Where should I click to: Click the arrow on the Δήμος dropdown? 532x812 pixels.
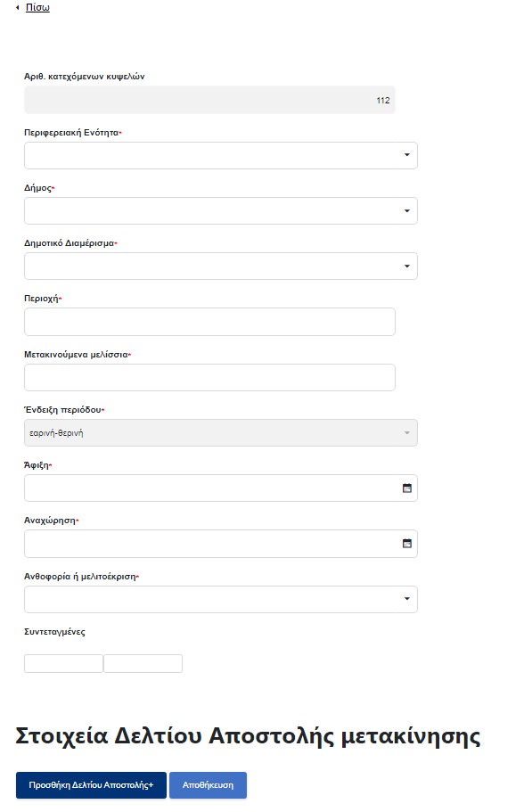(x=406, y=210)
